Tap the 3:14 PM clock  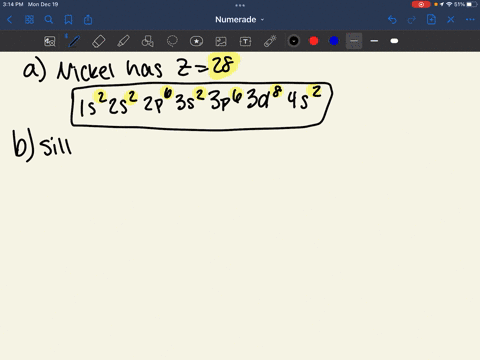pos(13,4)
